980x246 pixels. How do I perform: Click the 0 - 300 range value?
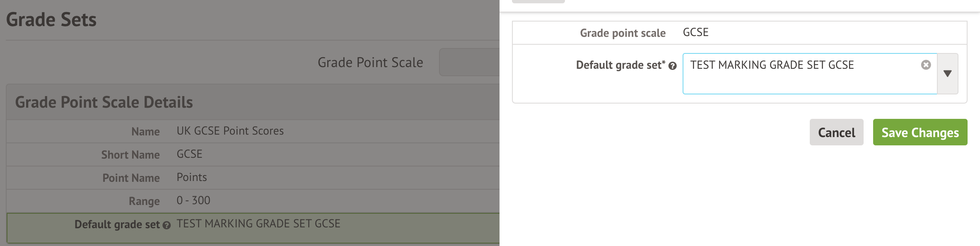(193, 200)
